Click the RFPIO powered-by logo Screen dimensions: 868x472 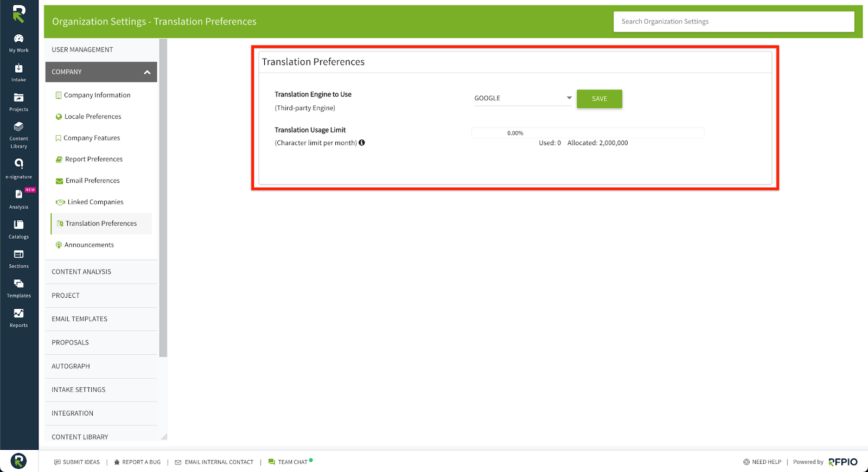pyautogui.click(x=843, y=462)
